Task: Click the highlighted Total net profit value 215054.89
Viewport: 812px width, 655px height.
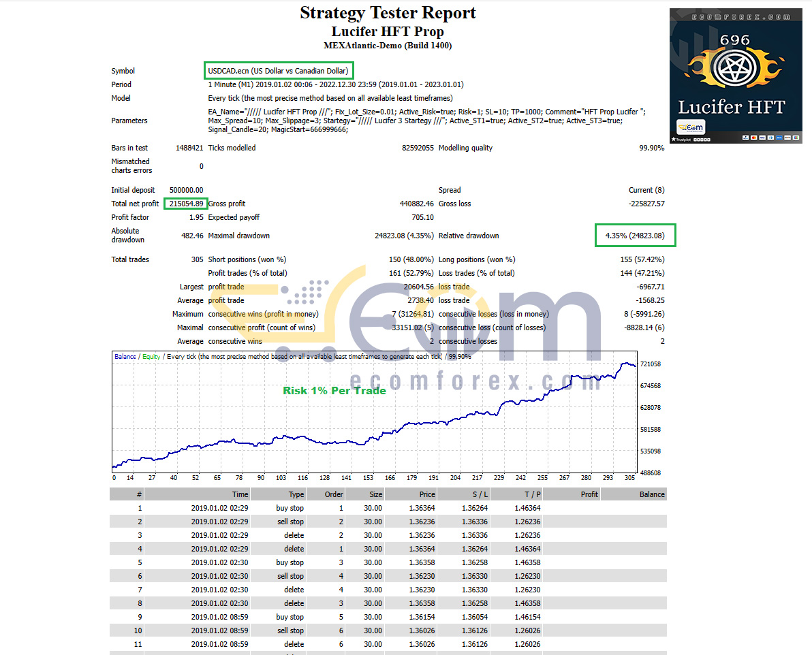Action: [186, 204]
